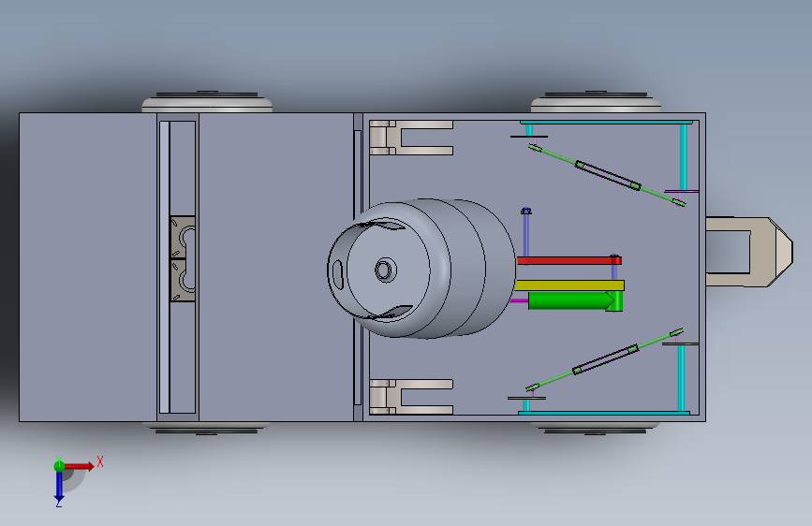This screenshot has width=812, height=526.
Task: Click the red X axis arrow of the triad
Action: click(80, 466)
